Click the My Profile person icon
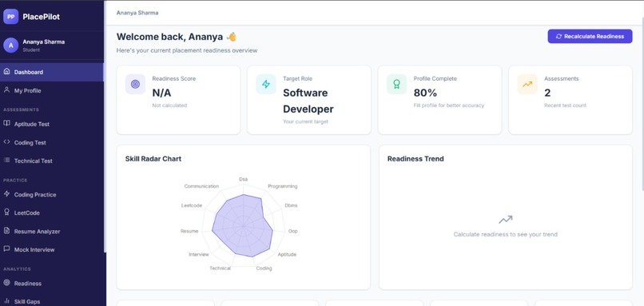The width and height of the screenshot is (644, 306). 6,90
